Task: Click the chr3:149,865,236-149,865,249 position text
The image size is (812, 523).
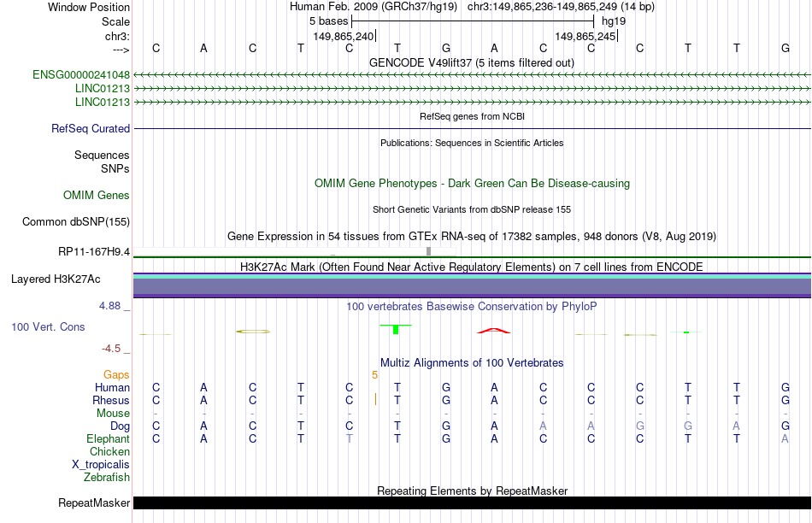Action: (561, 7)
